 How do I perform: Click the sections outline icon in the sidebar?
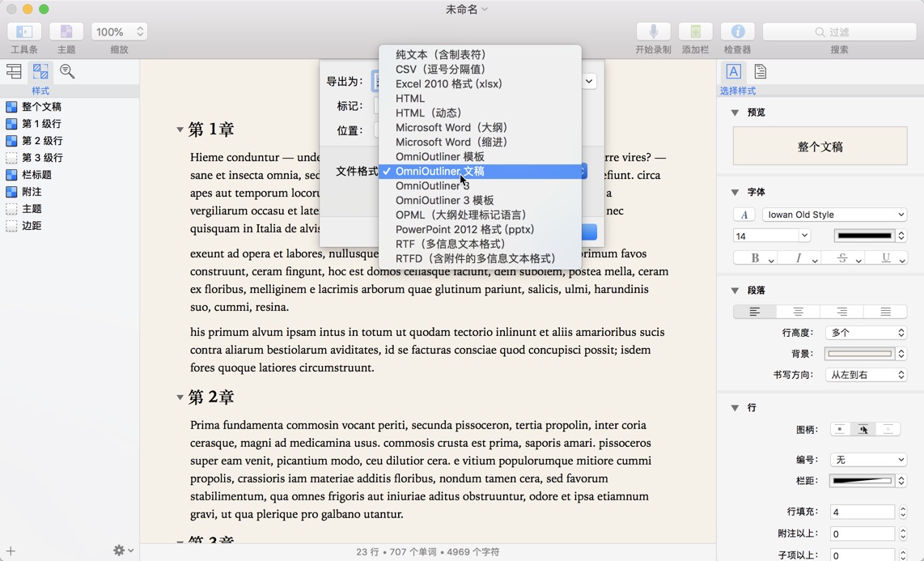point(14,71)
